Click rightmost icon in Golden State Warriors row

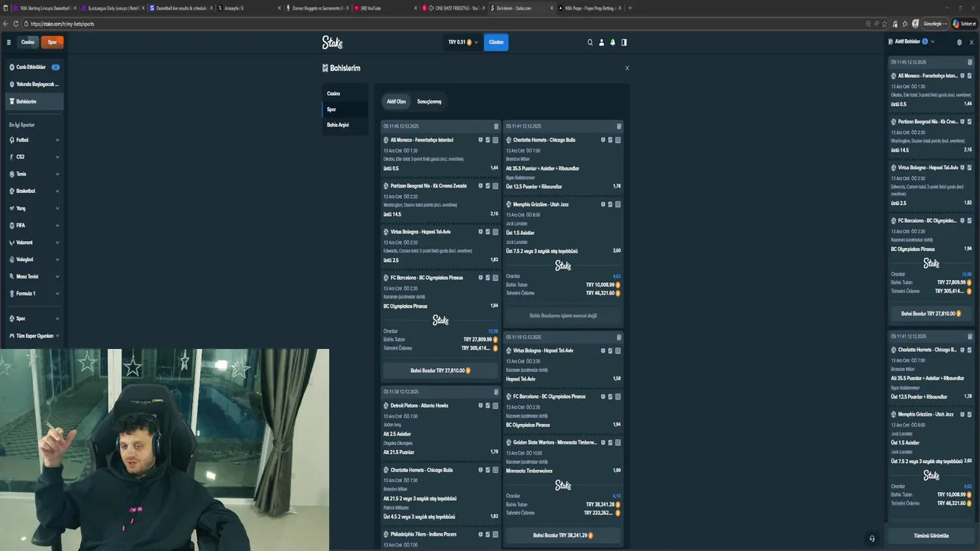pos(618,442)
